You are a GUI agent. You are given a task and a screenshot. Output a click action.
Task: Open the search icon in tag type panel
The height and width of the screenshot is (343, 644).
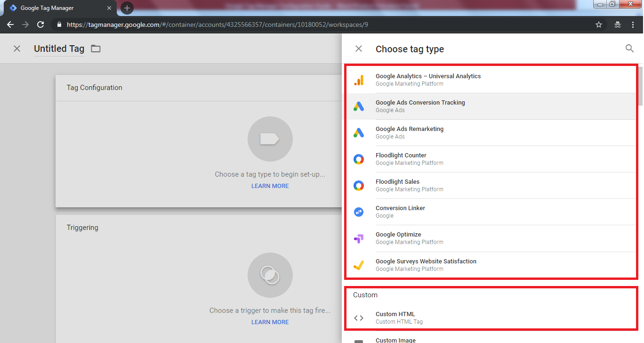(629, 49)
